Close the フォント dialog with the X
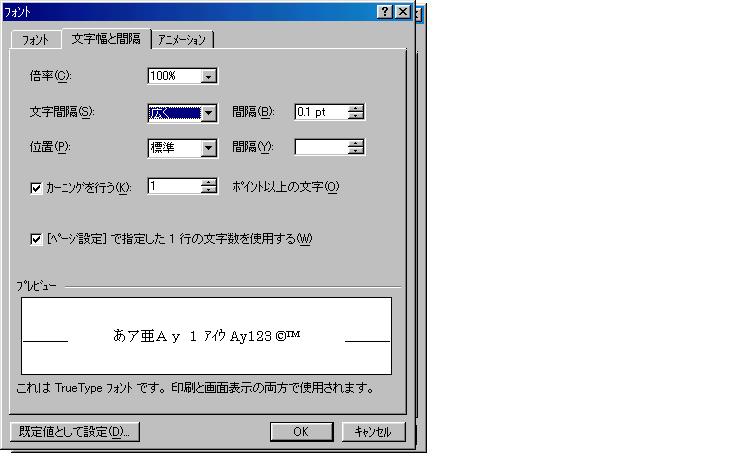Screen dimensions: 731x468 tap(402, 12)
